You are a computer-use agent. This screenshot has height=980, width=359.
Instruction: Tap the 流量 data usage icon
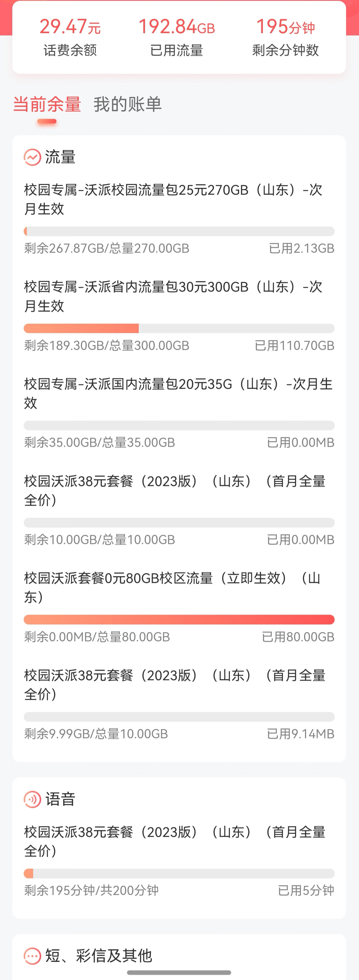(32, 157)
